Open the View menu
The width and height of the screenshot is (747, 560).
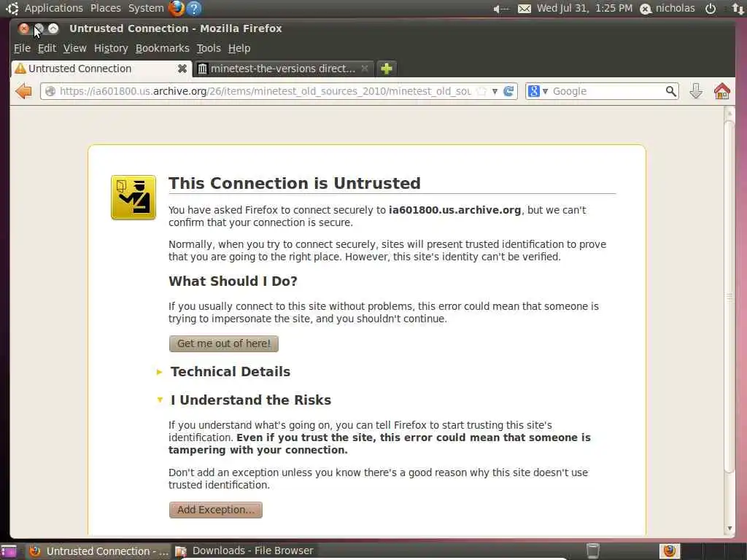coord(75,48)
